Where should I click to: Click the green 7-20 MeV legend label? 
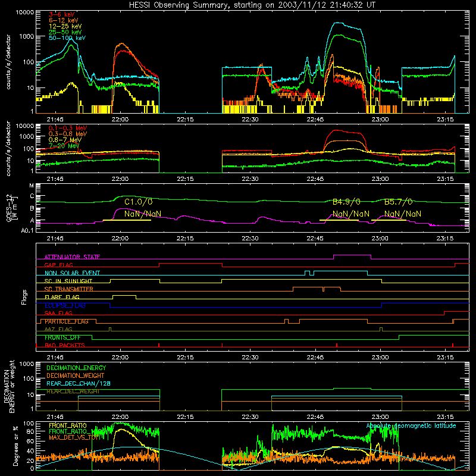[64, 146]
